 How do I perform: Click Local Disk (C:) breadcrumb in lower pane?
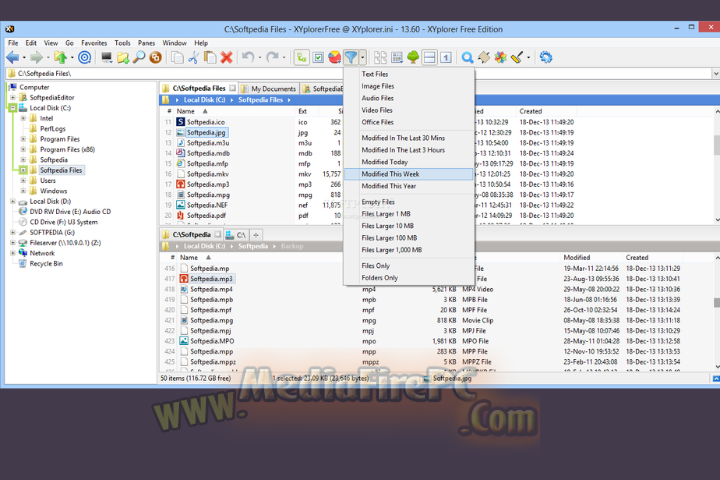click(x=204, y=246)
